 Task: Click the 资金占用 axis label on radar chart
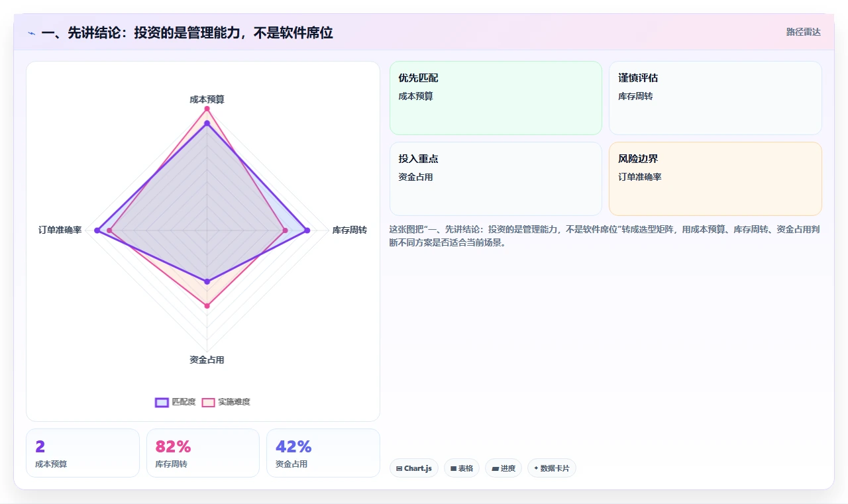click(x=207, y=360)
